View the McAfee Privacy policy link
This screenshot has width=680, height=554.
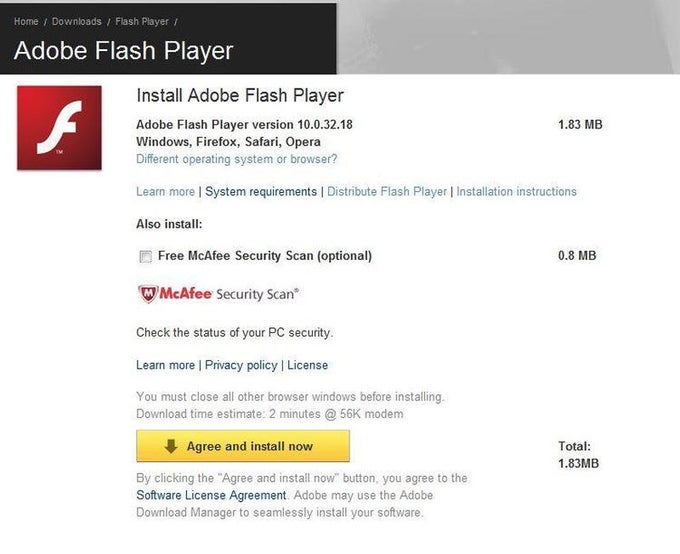point(240,365)
